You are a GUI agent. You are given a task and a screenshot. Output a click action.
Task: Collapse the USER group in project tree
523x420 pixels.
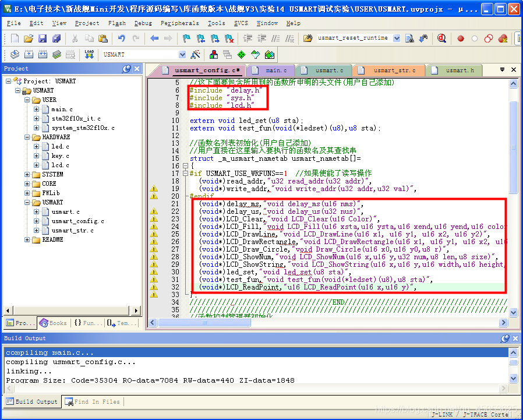coord(27,100)
